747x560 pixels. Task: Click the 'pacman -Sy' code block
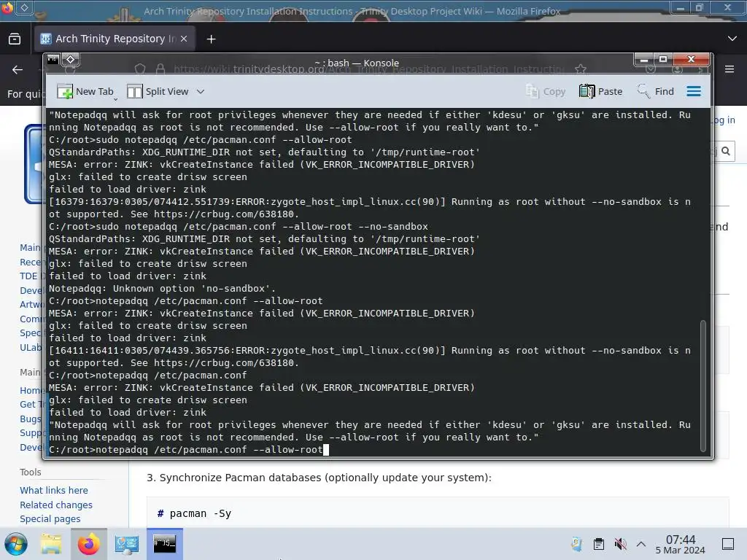(x=438, y=513)
